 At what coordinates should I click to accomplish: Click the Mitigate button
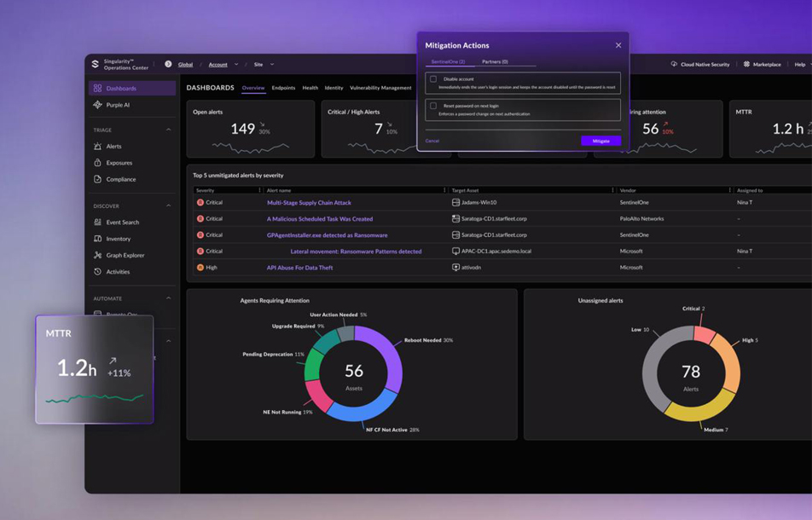[x=600, y=141]
